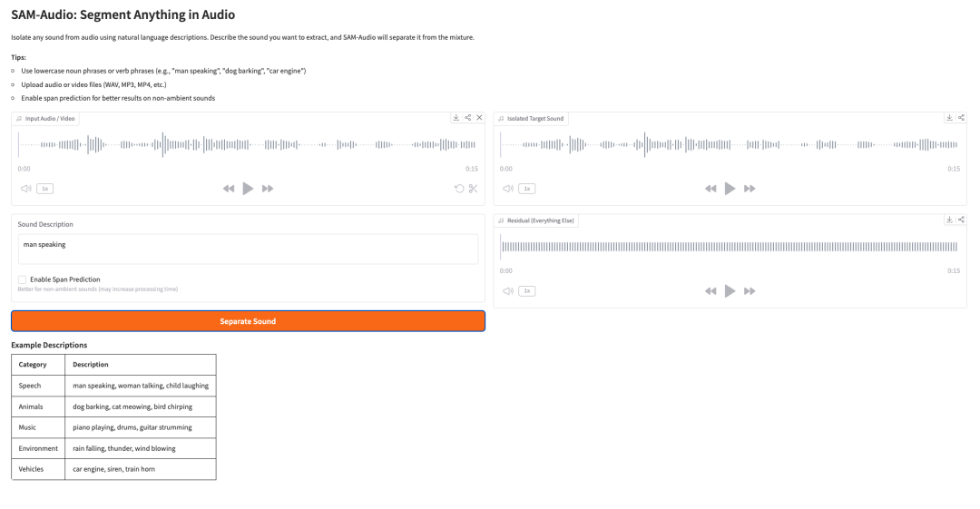Download the Isolated Target Sound
Image resolution: width=980 pixels, height=509 pixels.
tap(949, 118)
